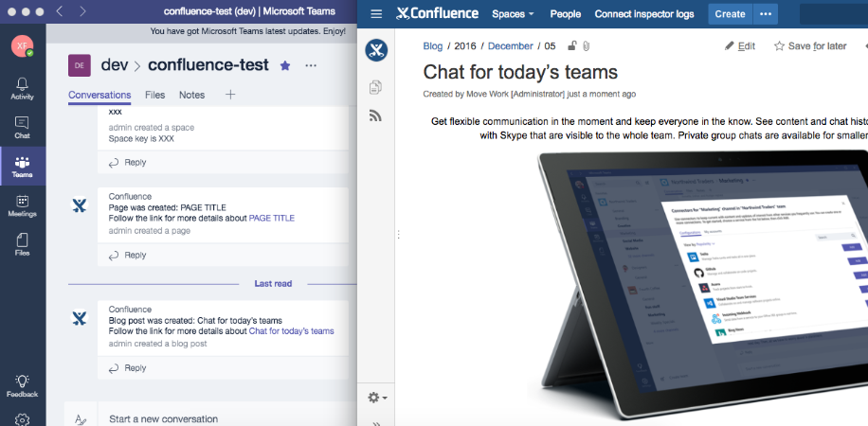Open the PAGE TITLE link
The image size is (868, 426).
[272, 219]
